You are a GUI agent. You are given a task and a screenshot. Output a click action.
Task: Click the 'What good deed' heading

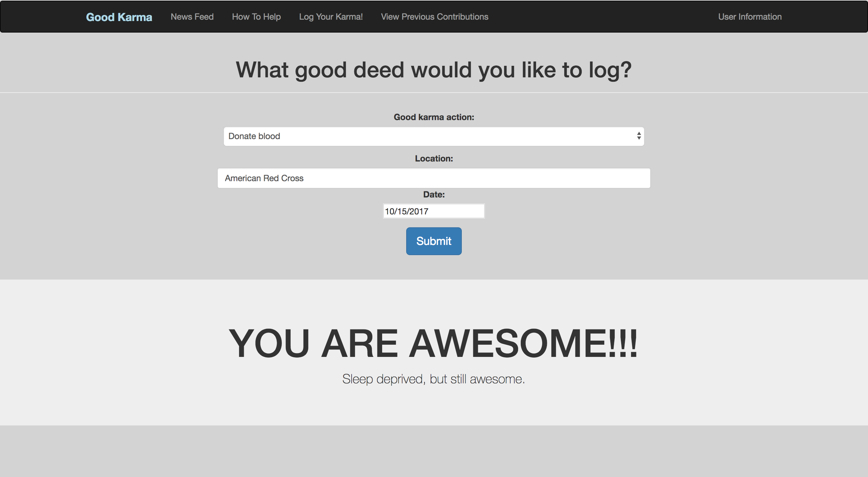[x=434, y=70]
